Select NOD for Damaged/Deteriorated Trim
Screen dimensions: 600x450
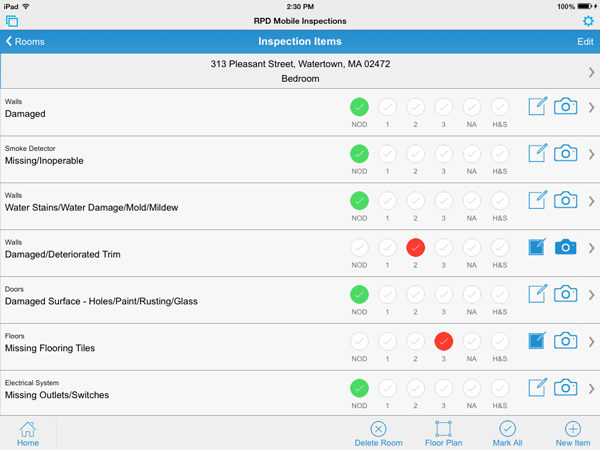click(x=359, y=248)
